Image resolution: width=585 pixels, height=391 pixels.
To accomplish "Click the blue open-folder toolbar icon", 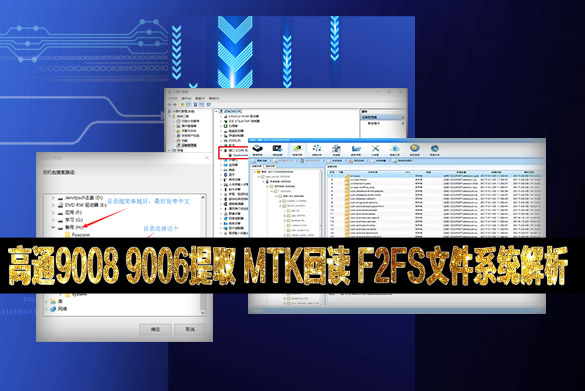I will pyautogui.click(x=356, y=148).
